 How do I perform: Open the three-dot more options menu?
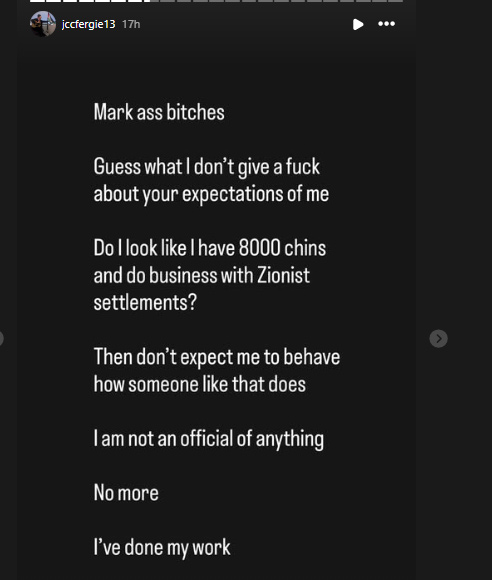tap(387, 24)
